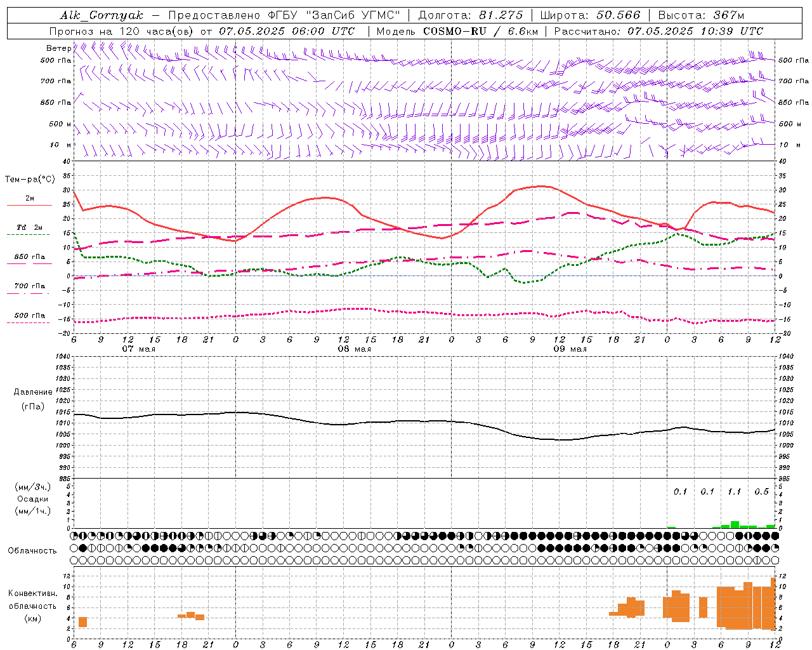Click the Высота: 367м label
The width and height of the screenshot is (812, 650).
point(701,15)
